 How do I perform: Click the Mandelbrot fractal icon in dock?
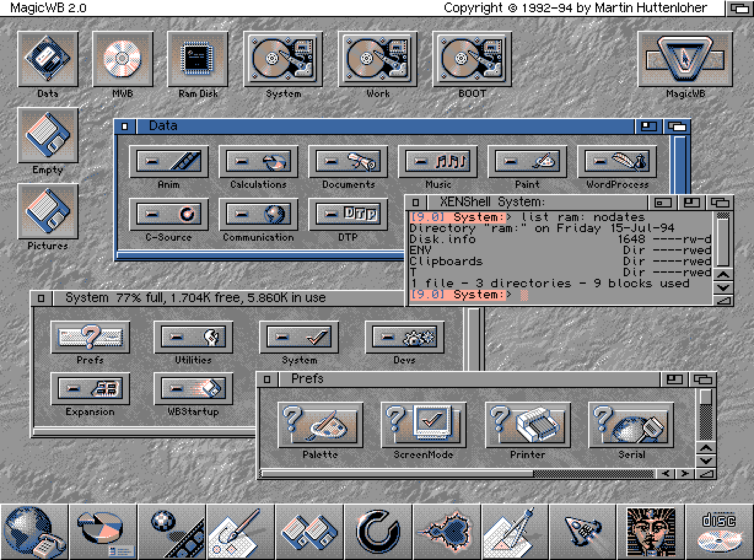(x=447, y=531)
